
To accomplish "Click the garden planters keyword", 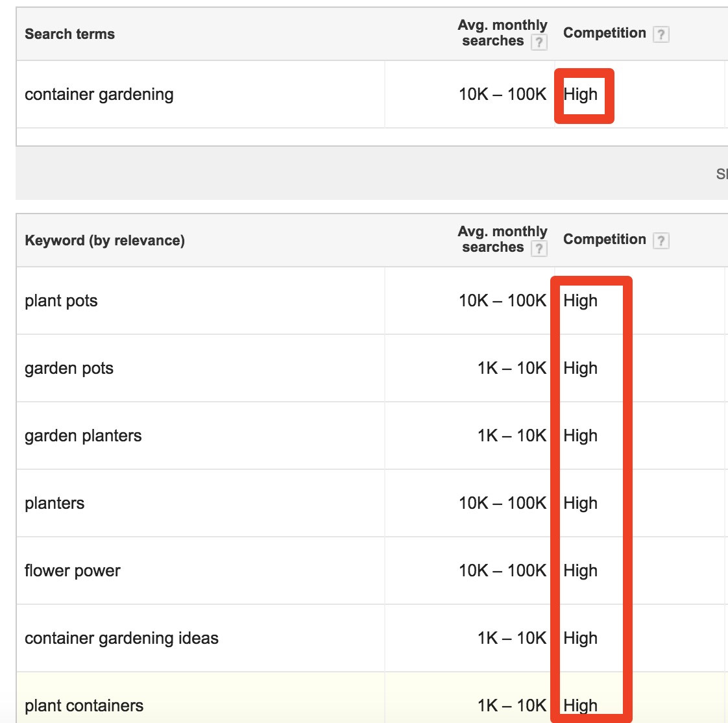I will click(82, 435).
